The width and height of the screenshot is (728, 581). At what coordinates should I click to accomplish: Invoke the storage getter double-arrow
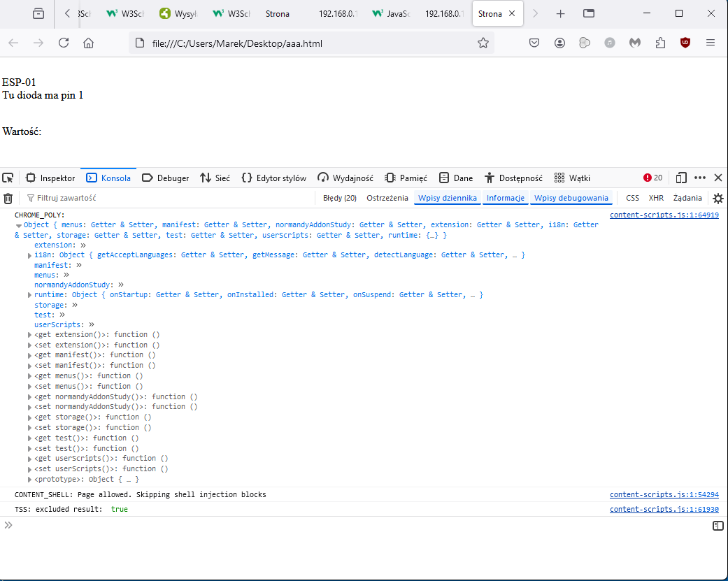(x=75, y=305)
